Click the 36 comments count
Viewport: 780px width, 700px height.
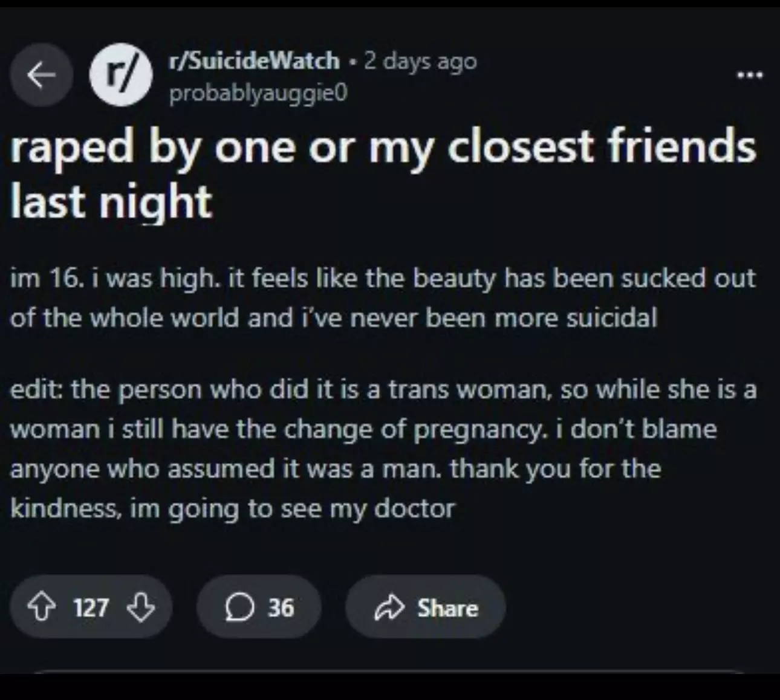pos(281,608)
